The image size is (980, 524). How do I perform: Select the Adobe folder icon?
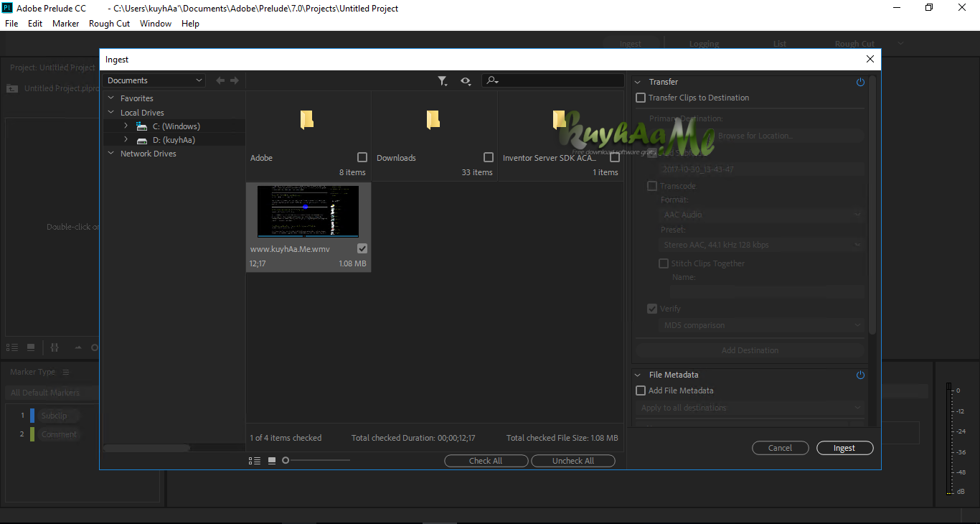pos(307,120)
